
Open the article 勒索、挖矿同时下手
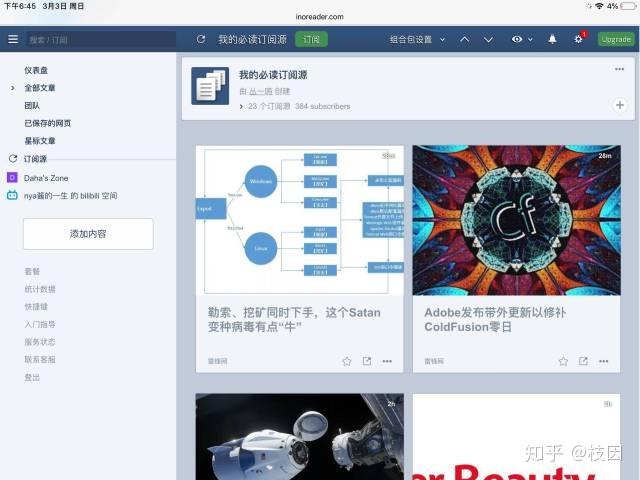[294, 320]
